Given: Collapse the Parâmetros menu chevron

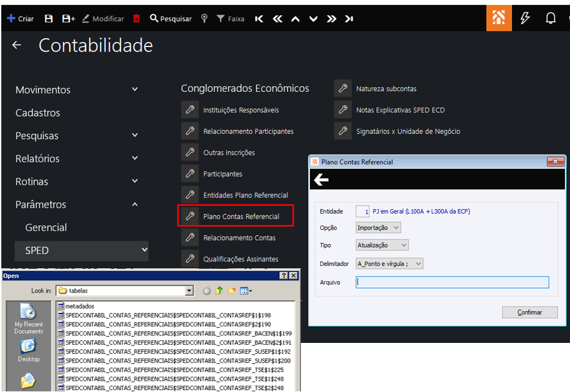Looking at the screenshot, I should click(135, 204).
